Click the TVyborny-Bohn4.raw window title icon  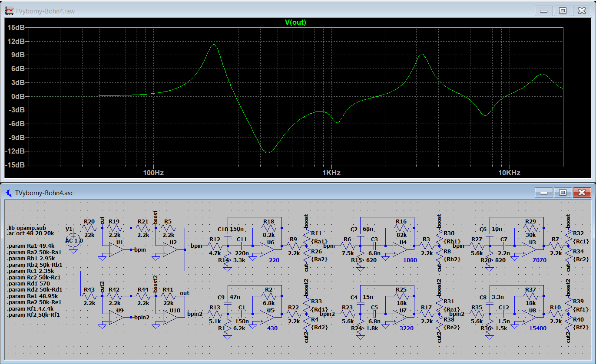pyautogui.click(x=8, y=10)
